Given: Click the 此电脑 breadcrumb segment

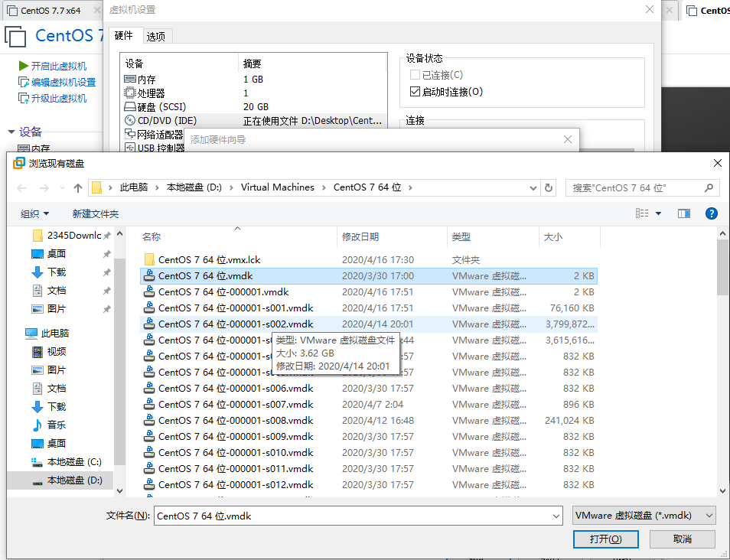Looking at the screenshot, I should tap(134, 187).
